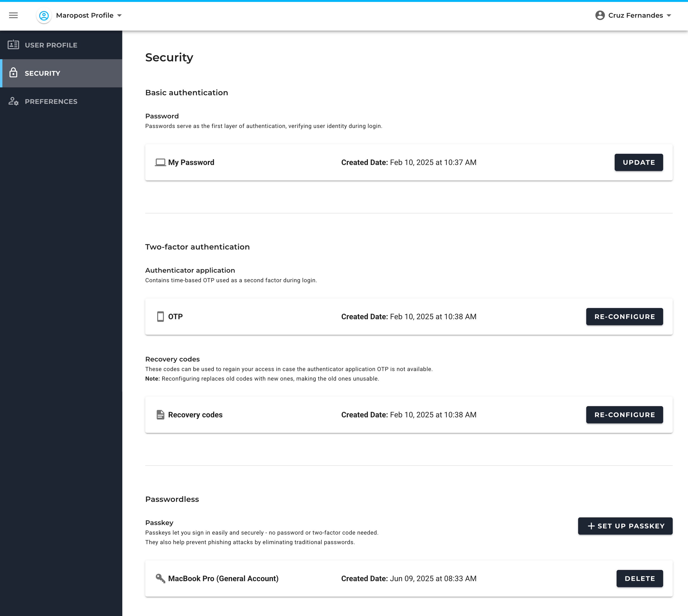This screenshot has width=688, height=616.
Task: Open the Cruz Fernandes account dropdown arrow
Action: click(x=669, y=16)
